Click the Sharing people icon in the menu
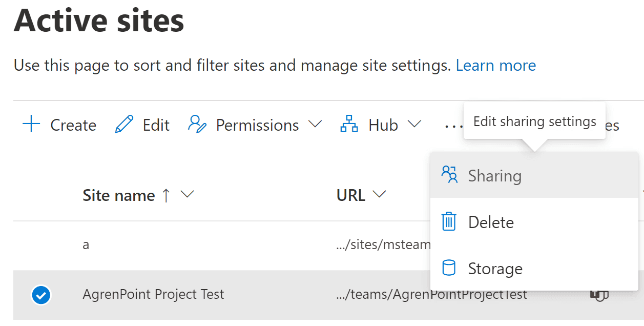 [x=450, y=174]
